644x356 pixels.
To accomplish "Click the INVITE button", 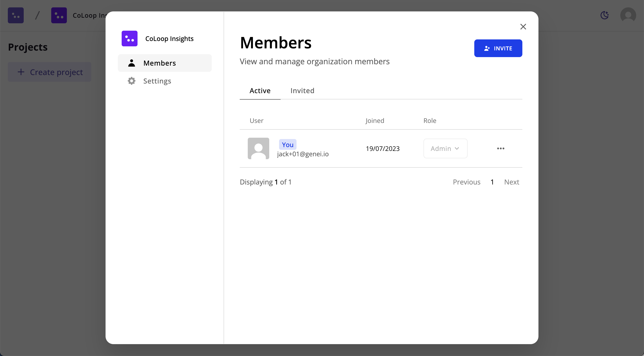I will pos(498,48).
